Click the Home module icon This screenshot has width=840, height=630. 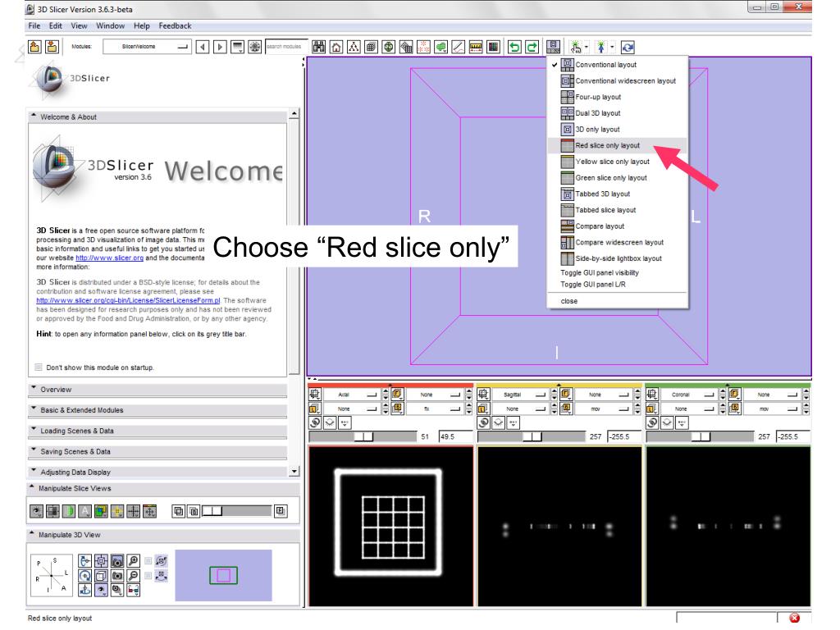[336, 47]
